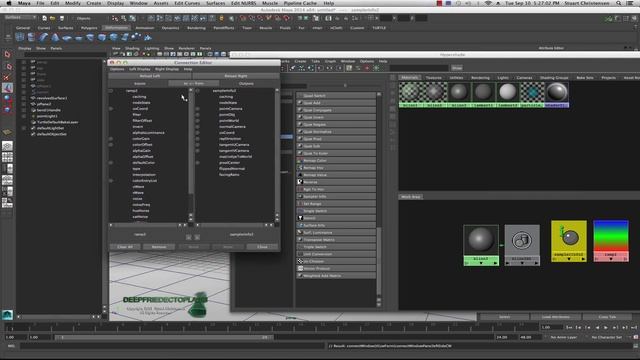Expand the normalCamera attribute in the right list
Viewport: 640px width, 360px height.
198,127
